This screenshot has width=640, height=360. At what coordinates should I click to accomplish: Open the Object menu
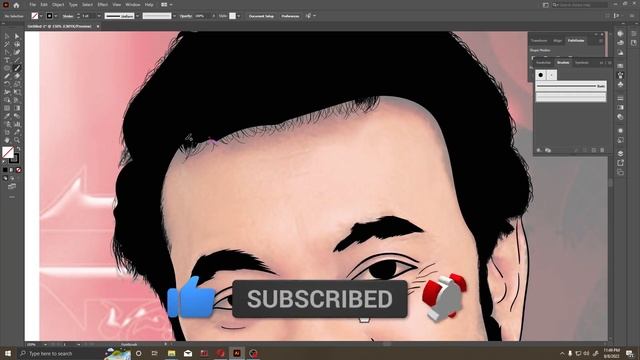(x=58, y=4)
